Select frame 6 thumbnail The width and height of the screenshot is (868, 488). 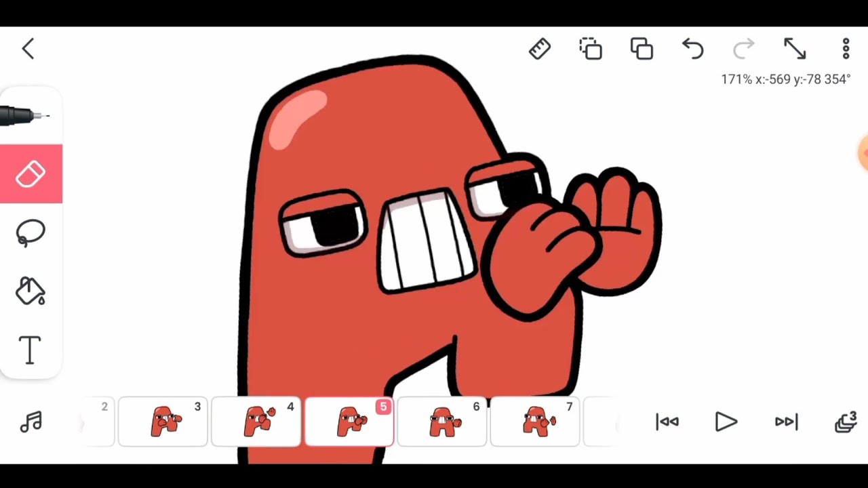pos(441,422)
